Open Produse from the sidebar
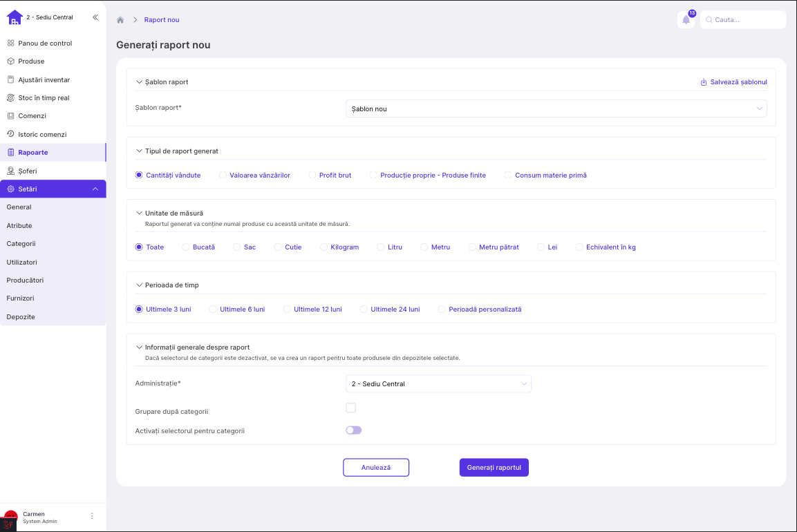Screen dimensions: 797x532 pos(31,61)
